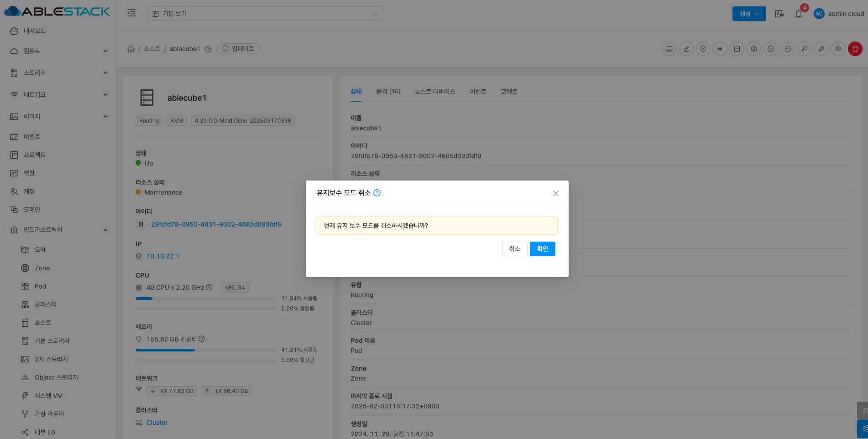This screenshot has height=439, width=868.
Task: Switch to the 호스트 디바이스 tab
Action: click(434, 92)
